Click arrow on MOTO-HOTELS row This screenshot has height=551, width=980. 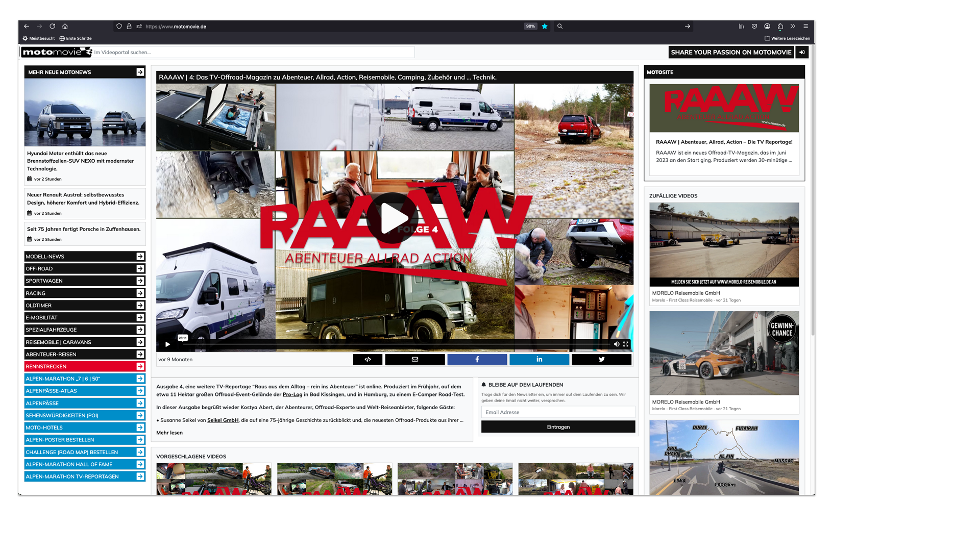tap(140, 428)
